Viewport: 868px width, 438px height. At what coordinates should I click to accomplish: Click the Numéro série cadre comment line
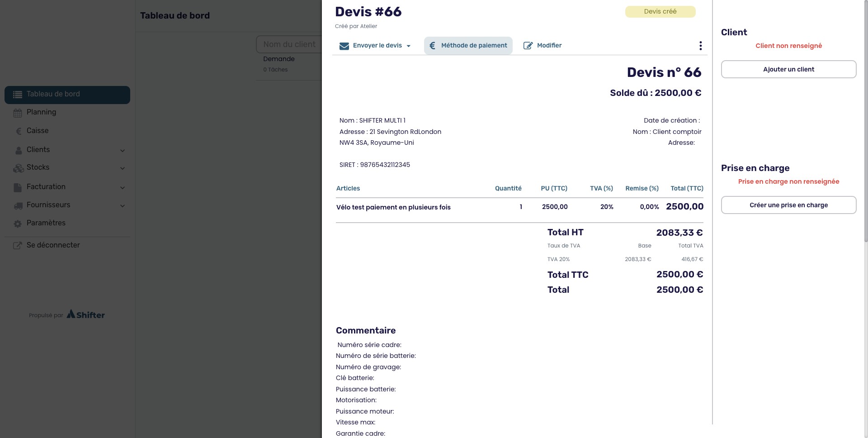(369, 345)
